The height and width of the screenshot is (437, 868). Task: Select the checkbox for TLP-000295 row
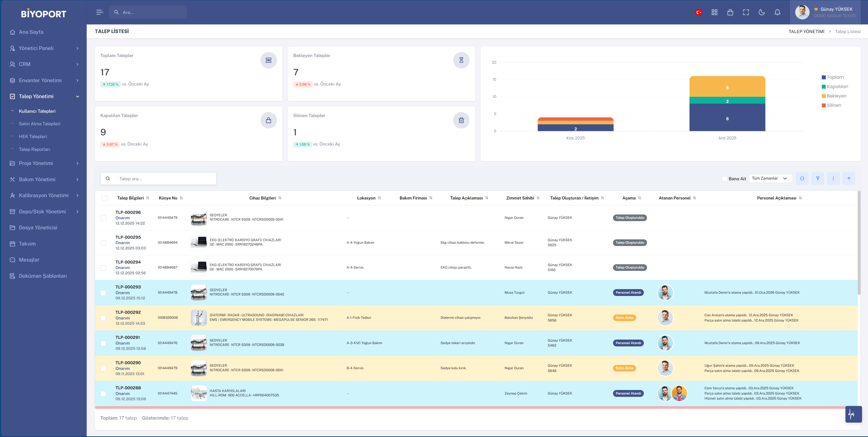coord(104,243)
